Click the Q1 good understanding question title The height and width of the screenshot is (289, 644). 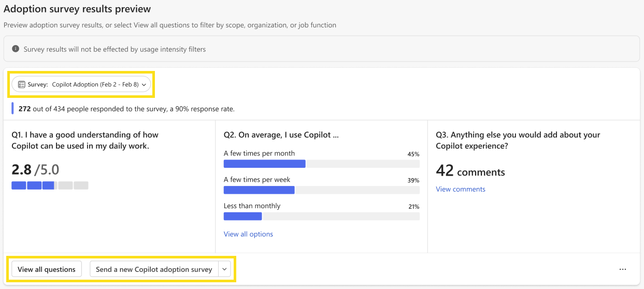pyautogui.click(x=85, y=140)
